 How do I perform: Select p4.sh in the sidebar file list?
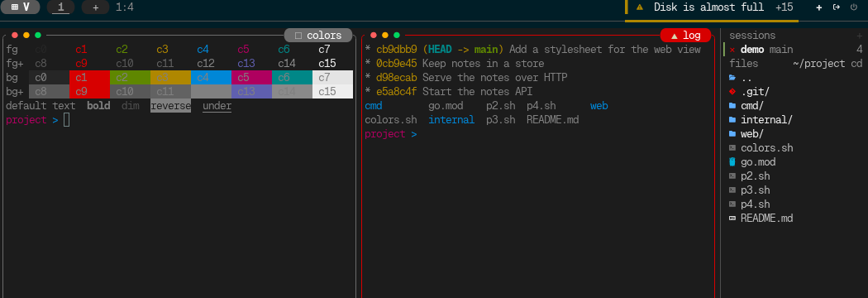(x=755, y=204)
